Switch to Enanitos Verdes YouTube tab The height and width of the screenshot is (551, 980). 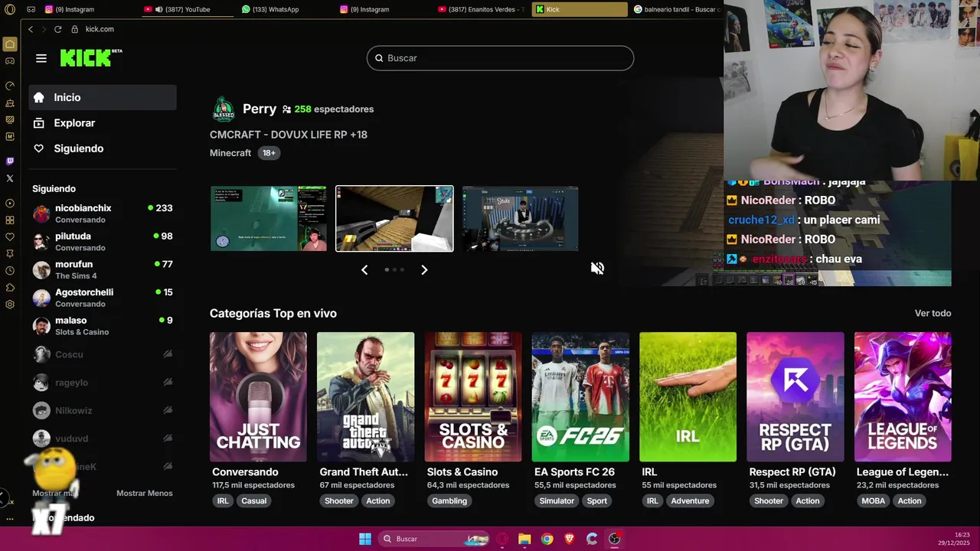pos(480,9)
